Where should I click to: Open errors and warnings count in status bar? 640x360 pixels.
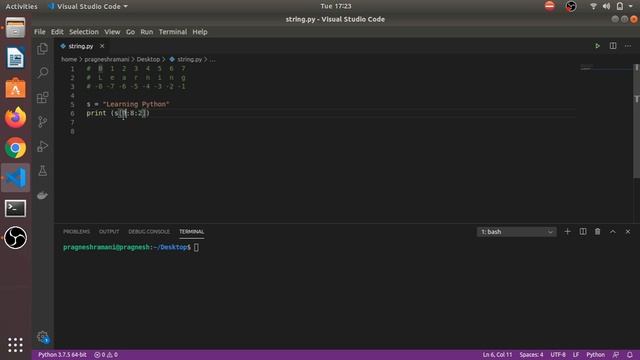pos(106,355)
